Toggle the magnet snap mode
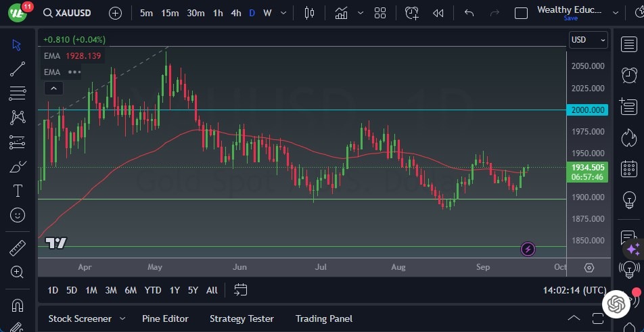 pyautogui.click(x=18, y=304)
